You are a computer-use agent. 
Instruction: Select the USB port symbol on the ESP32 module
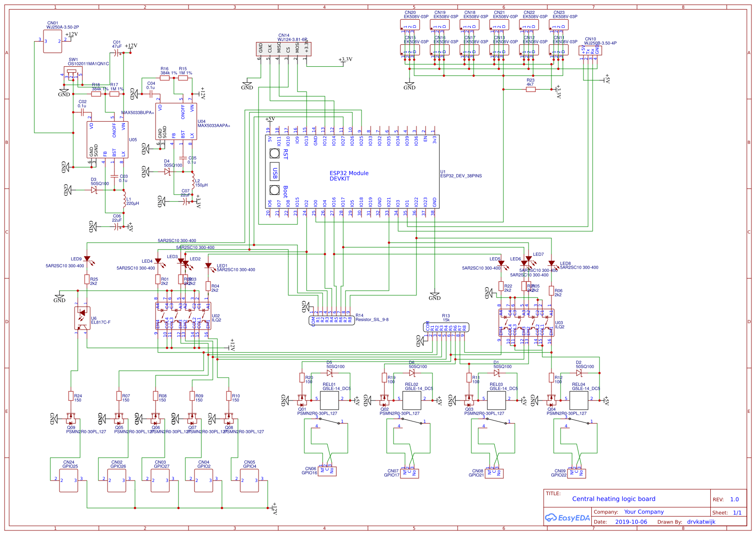click(x=275, y=171)
